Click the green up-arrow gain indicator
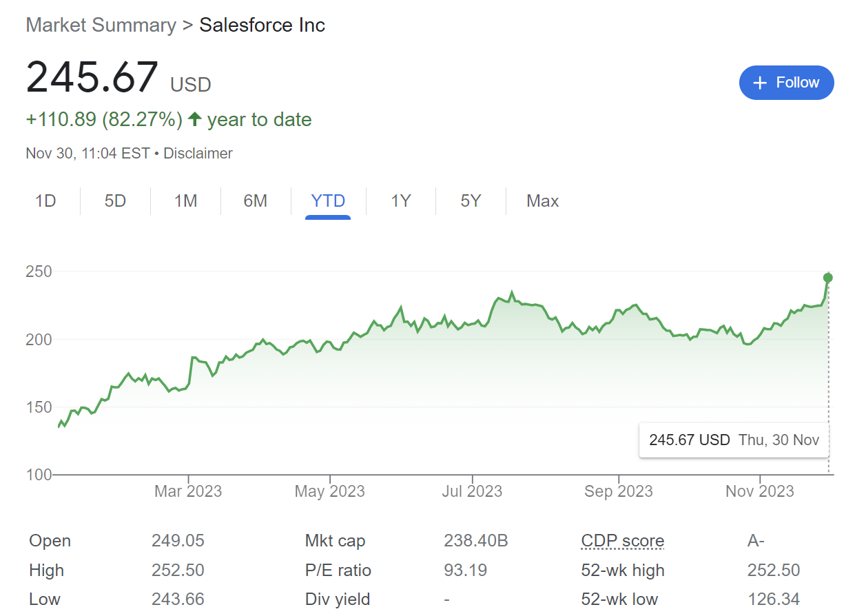 pos(195,119)
